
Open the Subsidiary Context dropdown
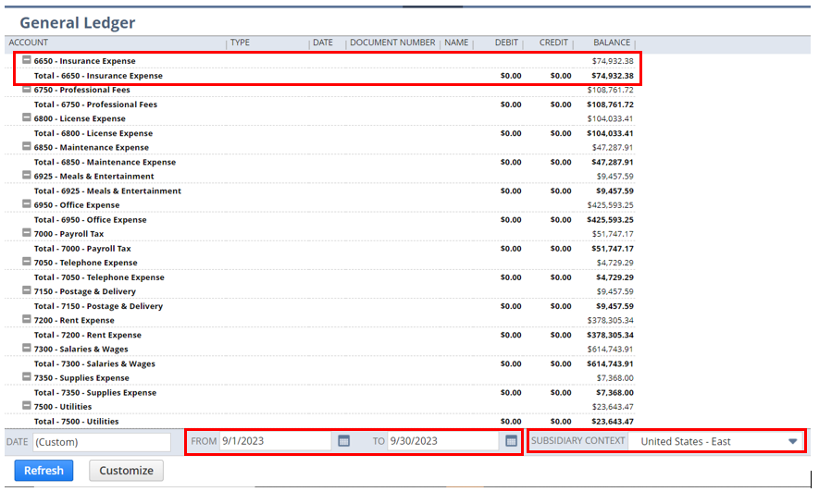pos(792,441)
